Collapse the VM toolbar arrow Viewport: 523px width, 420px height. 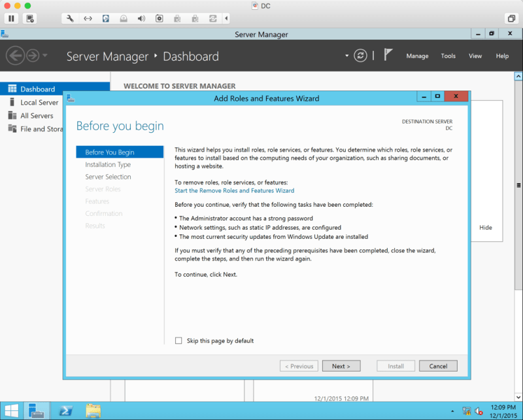pyautogui.click(x=226, y=18)
